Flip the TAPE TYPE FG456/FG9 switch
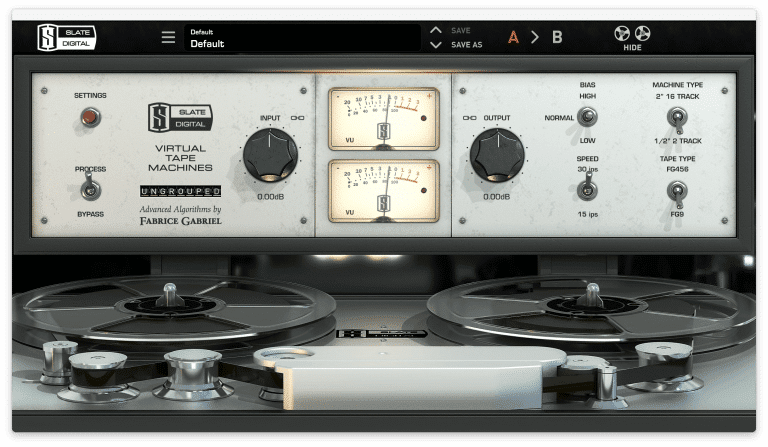Viewport: 768px width, 447px height. [677, 192]
